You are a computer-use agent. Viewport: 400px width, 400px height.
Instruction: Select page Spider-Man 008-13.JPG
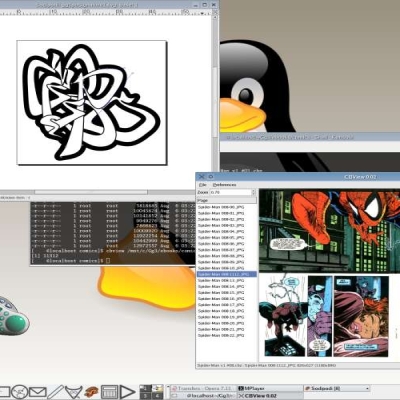coord(227,280)
